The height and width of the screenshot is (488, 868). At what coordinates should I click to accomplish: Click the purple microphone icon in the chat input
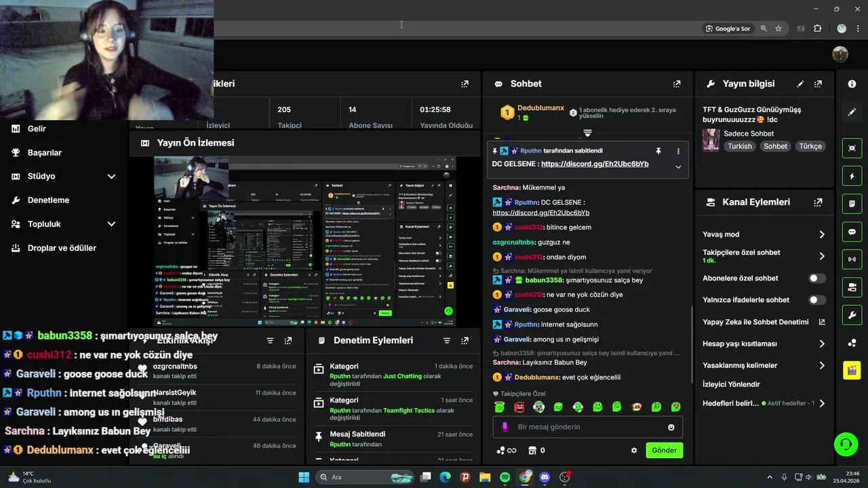click(505, 427)
